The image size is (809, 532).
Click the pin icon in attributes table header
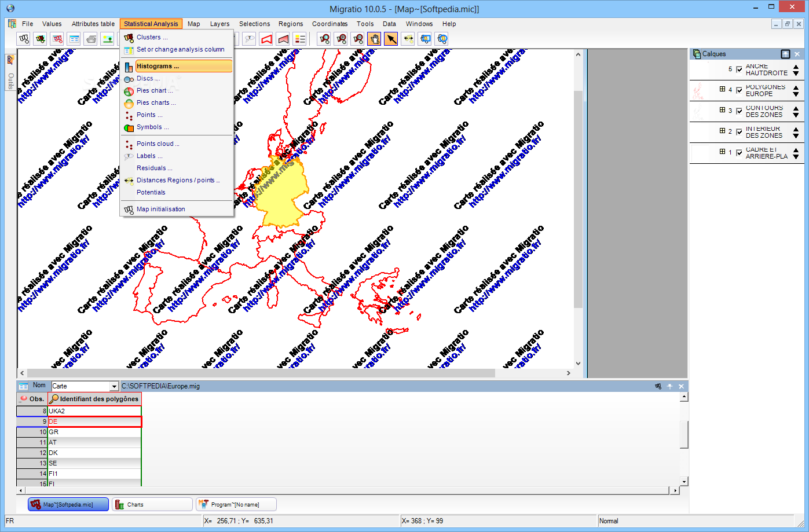click(670, 386)
